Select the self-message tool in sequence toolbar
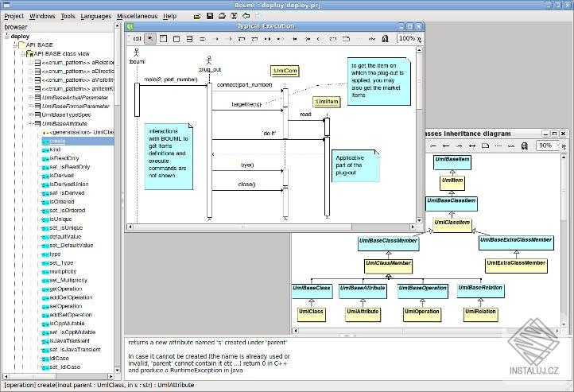Image resolution: width=574 pixels, height=392 pixels. click(242, 39)
